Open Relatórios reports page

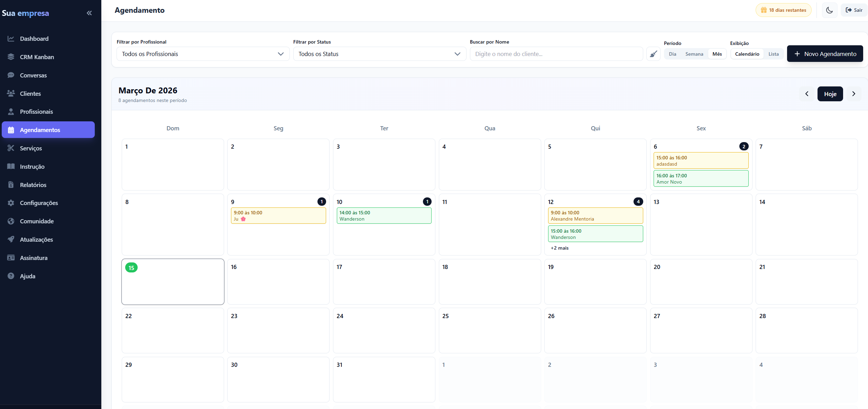tap(33, 185)
